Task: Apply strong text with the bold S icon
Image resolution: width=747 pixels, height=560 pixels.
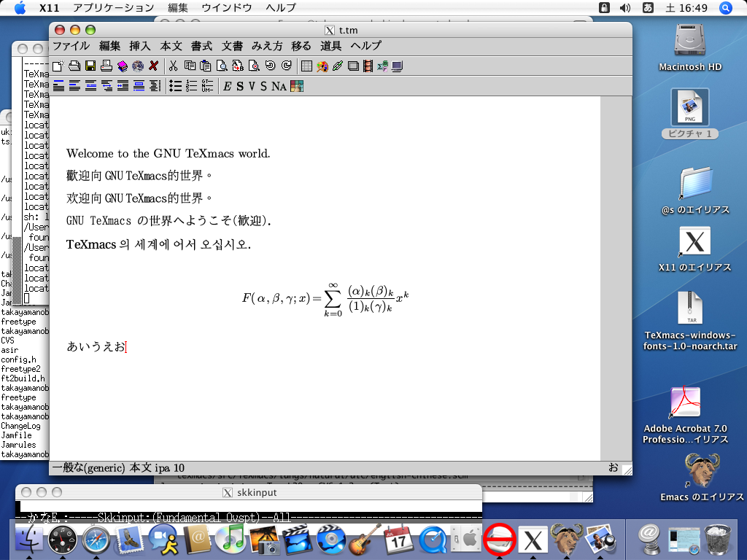Action: click(239, 86)
